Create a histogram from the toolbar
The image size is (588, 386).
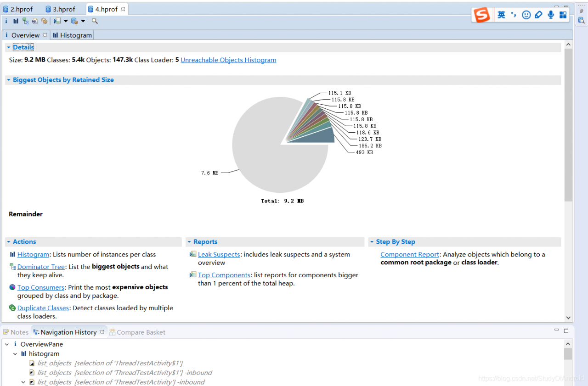tap(16, 21)
